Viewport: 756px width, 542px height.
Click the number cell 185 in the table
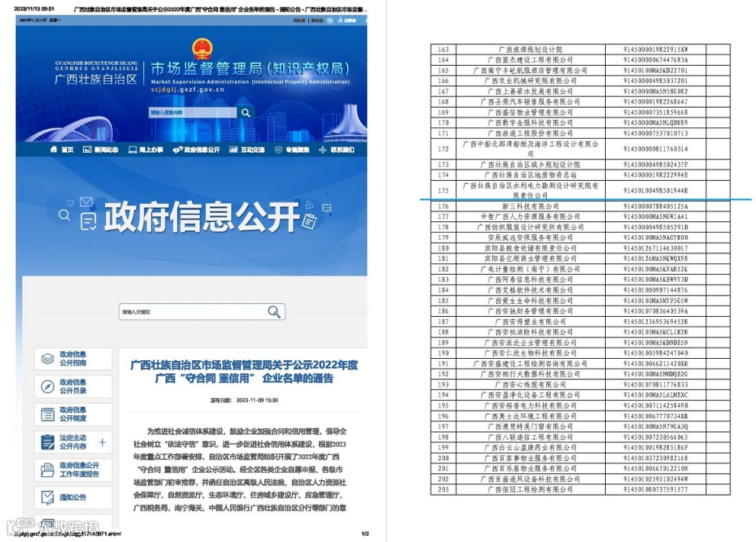(443, 301)
